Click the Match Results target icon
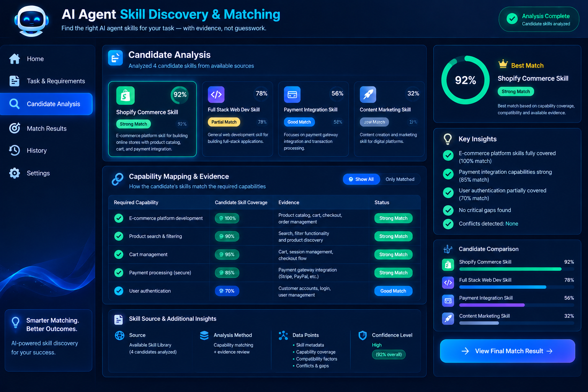The image size is (588, 392). [x=15, y=128]
